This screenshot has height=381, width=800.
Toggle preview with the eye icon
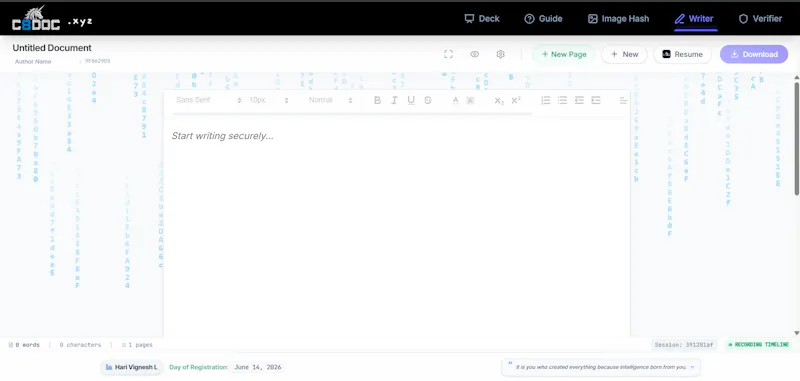(x=474, y=54)
